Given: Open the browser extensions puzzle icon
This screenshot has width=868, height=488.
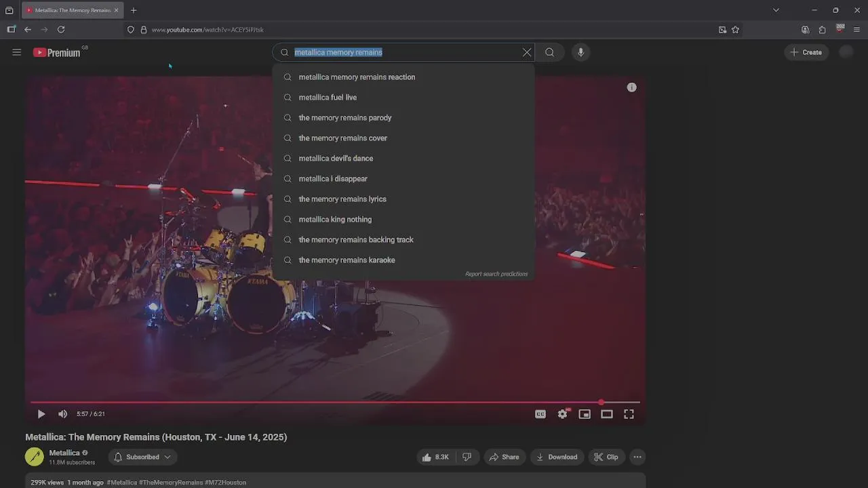Looking at the screenshot, I should (x=822, y=30).
